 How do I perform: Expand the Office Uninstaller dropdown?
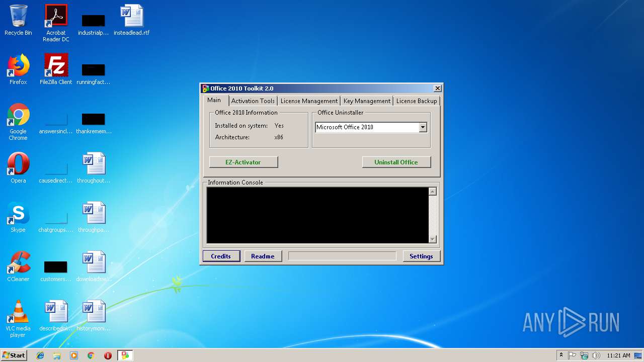click(423, 127)
